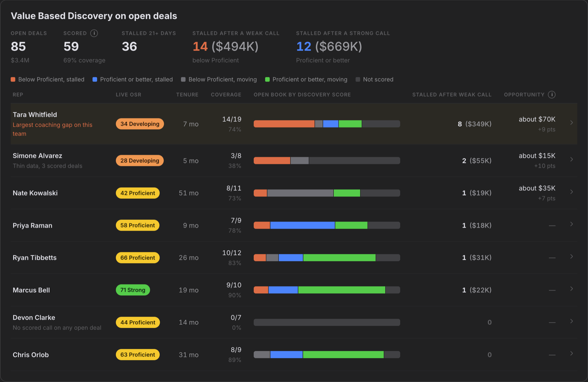Click the dark Not scored legend swatch
This screenshot has width=588, height=382.
[358, 79]
